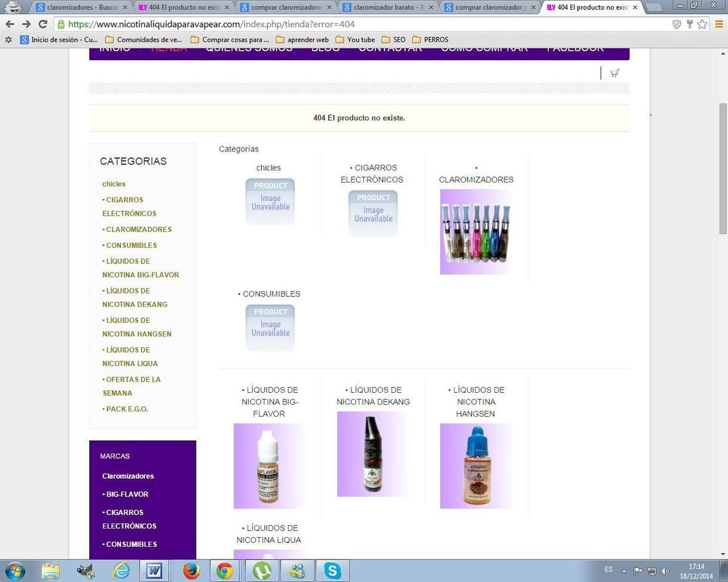Open 'aprender web' bookmarks folder
This screenshot has height=582, width=728.
pyautogui.click(x=302, y=40)
